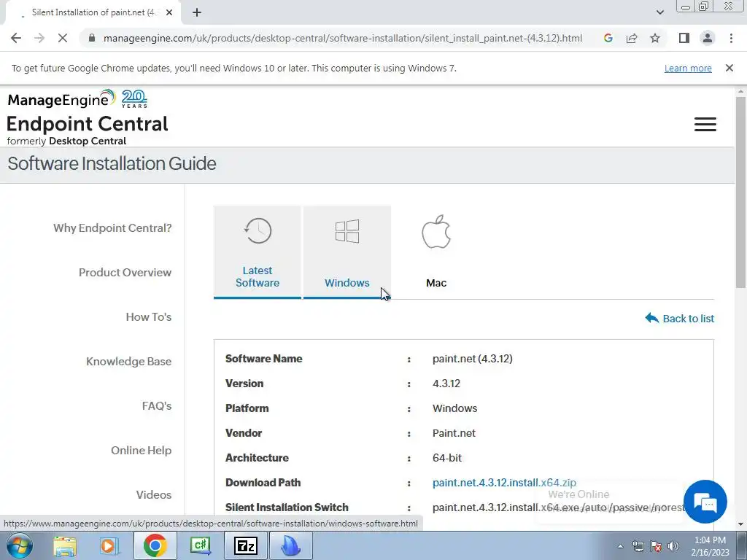
Task: Bookmark this page with the star
Action: pos(655,38)
